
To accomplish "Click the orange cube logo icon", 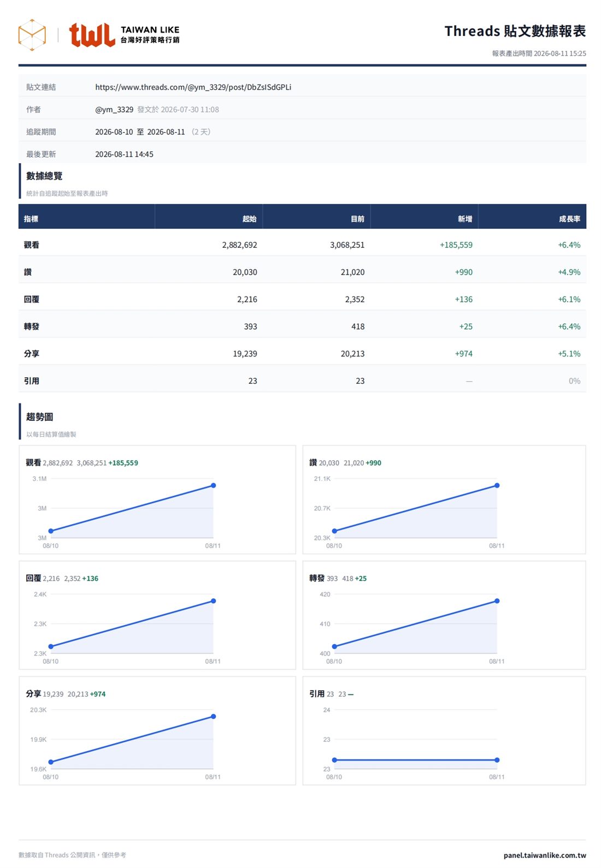I will pos(32,35).
